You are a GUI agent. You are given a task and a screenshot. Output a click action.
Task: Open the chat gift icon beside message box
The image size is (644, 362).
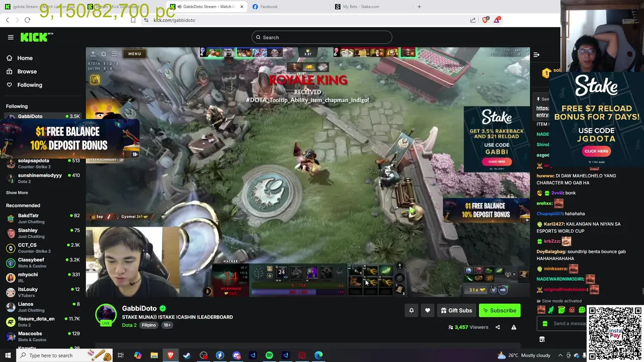tap(545, 323)
